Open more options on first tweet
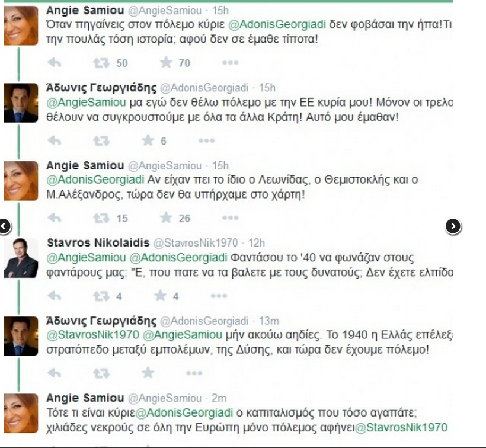Viewport: 486px width, 448px height. click(x=230, y=63)
